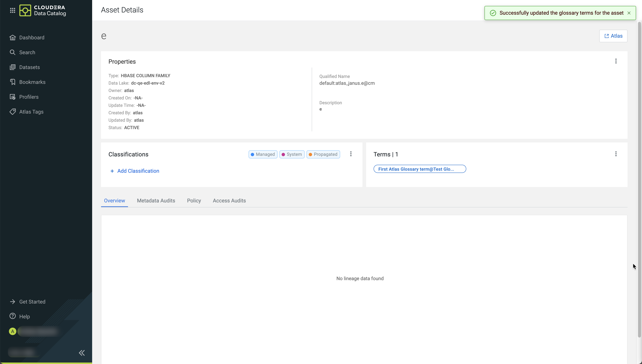
Task: Click the Terms | 1 heading
Action: pyautogui.click(x=386, y=155)
